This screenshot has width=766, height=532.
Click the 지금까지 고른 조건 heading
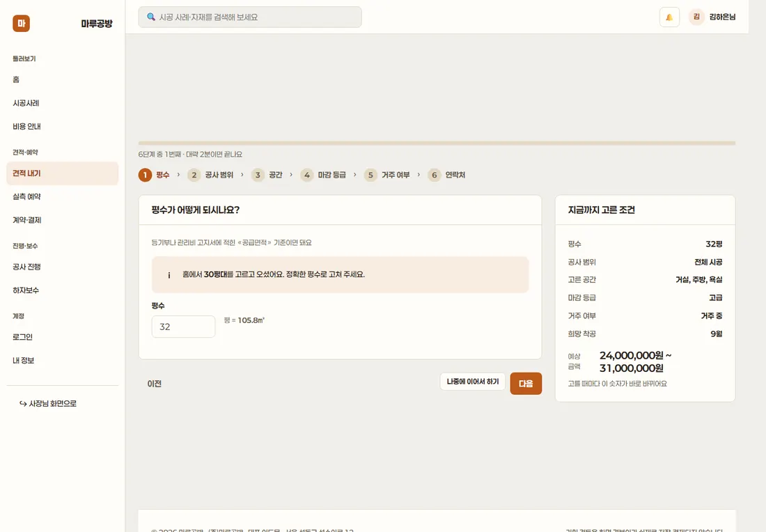(x=602, y=210)
